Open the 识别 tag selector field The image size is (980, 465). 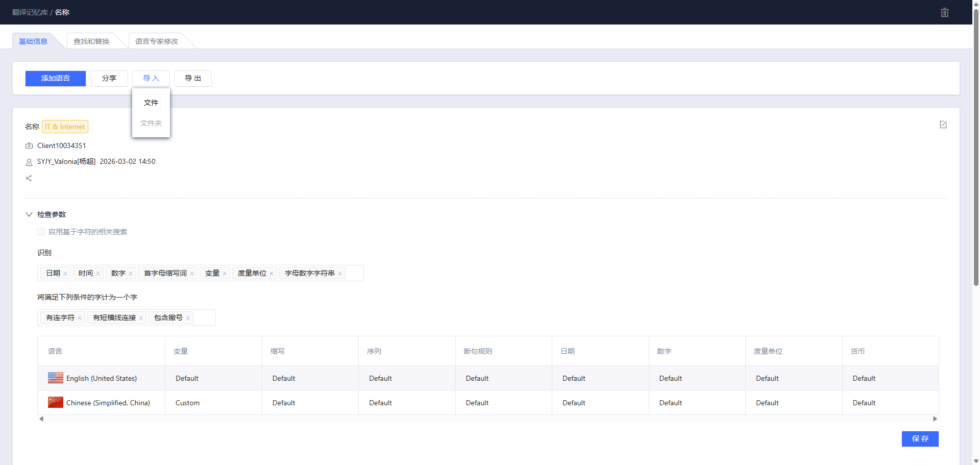[201, 273]
